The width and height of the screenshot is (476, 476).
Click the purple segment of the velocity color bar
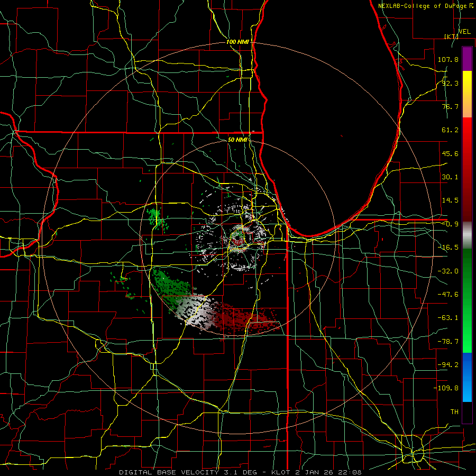tap(467, 59)
